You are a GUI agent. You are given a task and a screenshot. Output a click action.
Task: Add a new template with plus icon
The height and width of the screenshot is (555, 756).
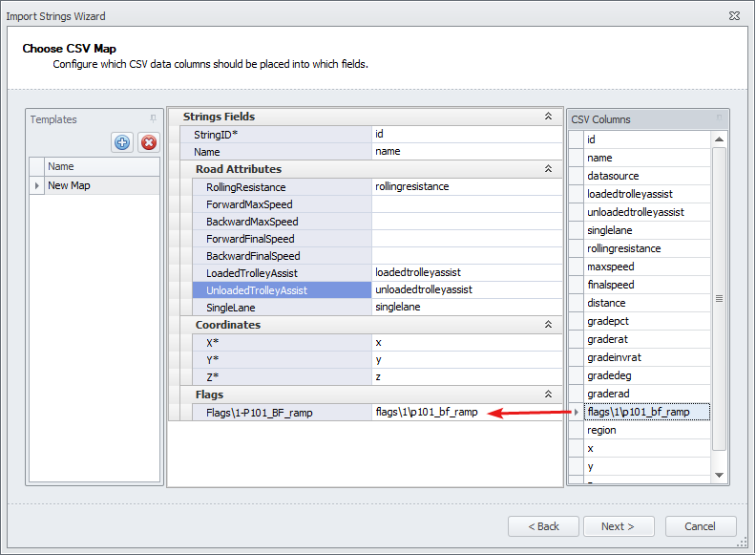tap(122, 142)
